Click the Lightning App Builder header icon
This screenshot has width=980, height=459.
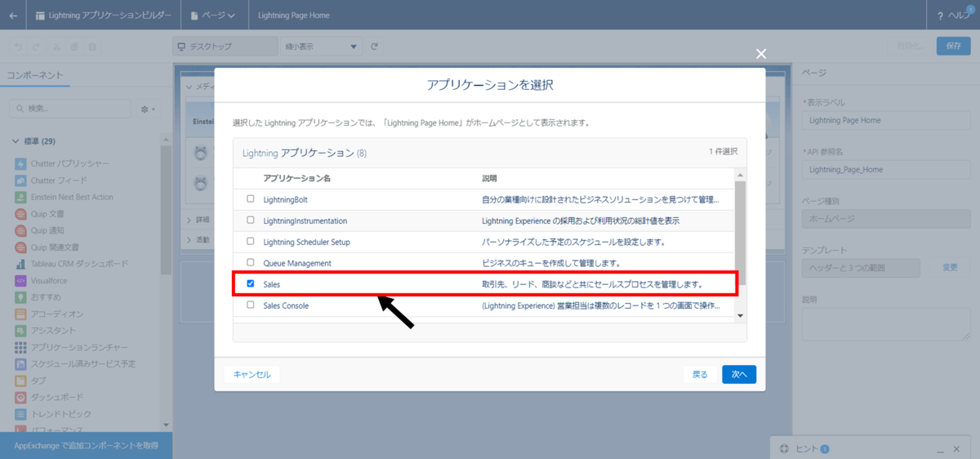(41, 16)
